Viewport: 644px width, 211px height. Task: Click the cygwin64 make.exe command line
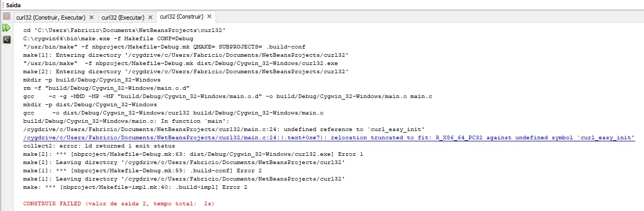coord(108,39)
